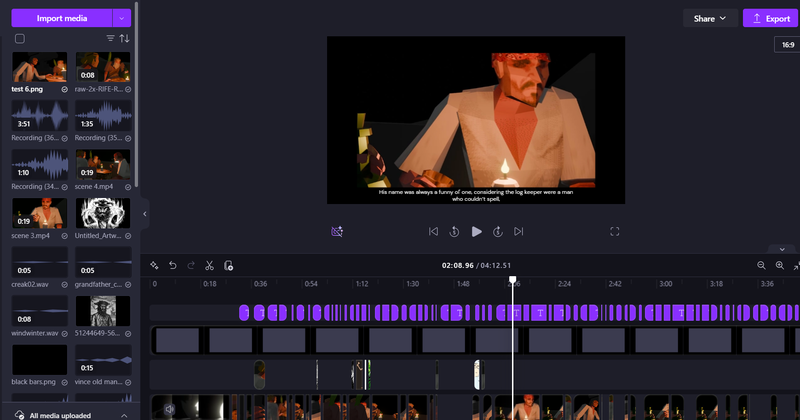
Task: Collapse the media panel with the side arrow
Action: tap(144, 214)
